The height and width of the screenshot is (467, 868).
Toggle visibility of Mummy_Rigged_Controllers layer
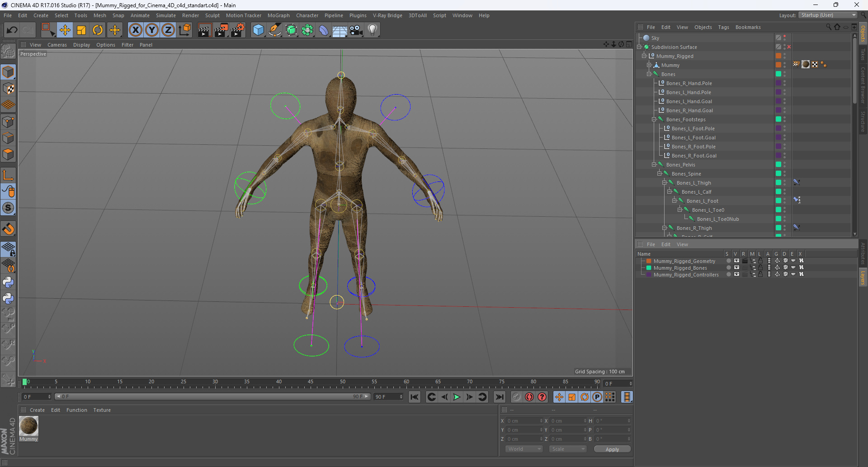click(x=736, y=275)
